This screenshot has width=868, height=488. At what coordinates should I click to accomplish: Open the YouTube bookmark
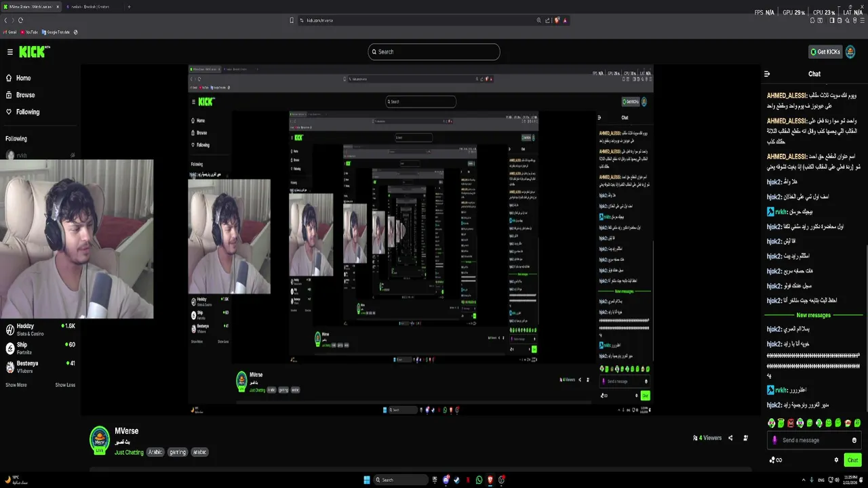click(29, 32)
